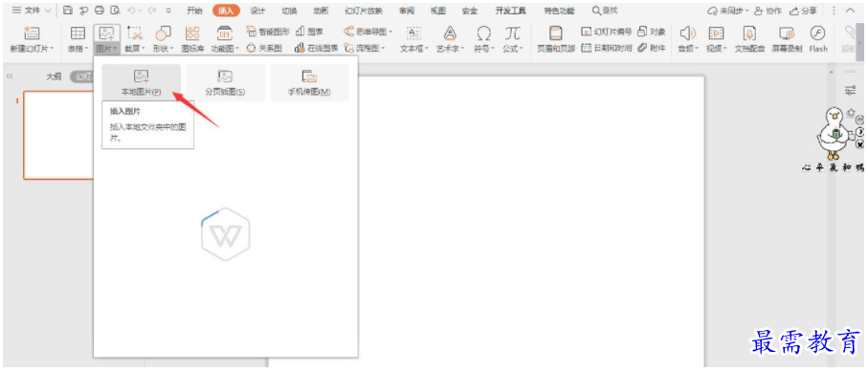Click the 附件 (Attachment) paperclip button
This screenshot has height=372, width=868.
point(652,48)
